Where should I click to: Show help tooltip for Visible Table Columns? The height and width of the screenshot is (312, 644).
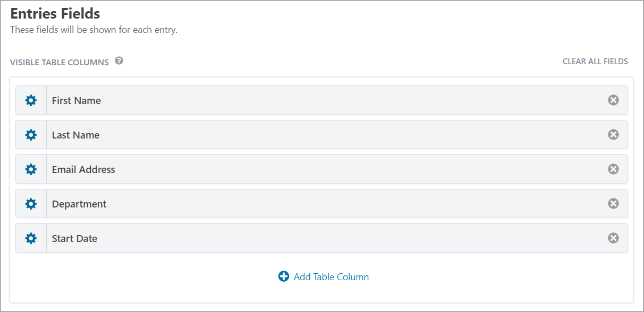tap(119, 61)
